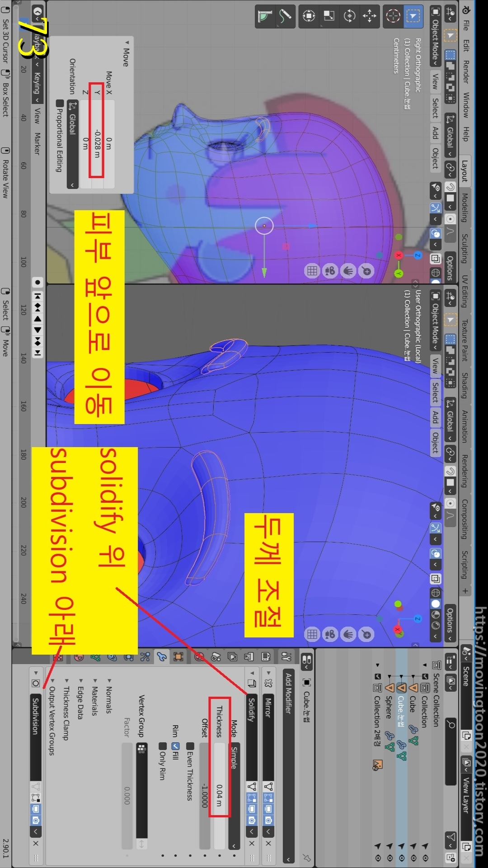Click pan hand icon in Right Orthographic viewport
The width and height of the screenshot is (488, 868).
[348, 271]
